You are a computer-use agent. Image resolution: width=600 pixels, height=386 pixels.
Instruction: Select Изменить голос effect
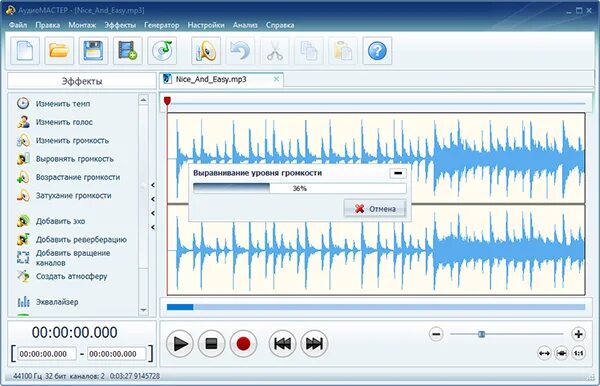pos(55,122)
